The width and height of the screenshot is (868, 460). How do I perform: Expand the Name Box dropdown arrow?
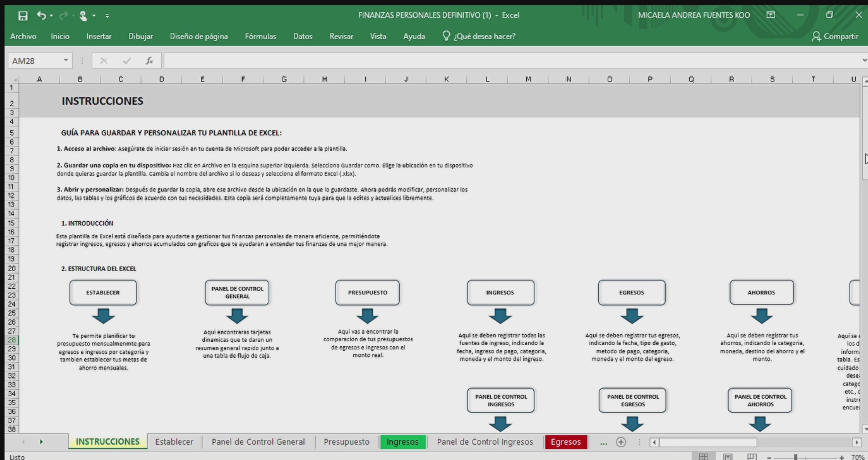point(66,60)
